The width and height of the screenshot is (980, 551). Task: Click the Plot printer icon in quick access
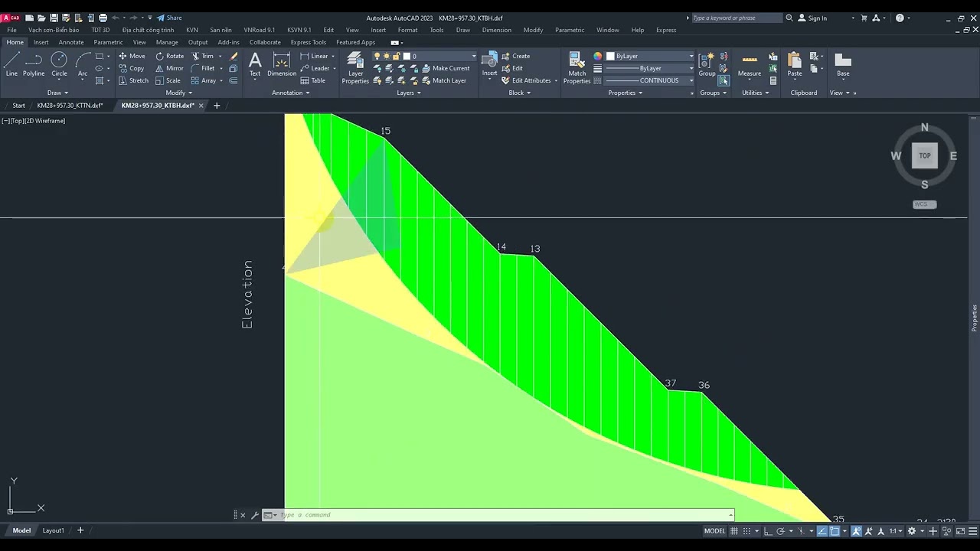point(103,18)
